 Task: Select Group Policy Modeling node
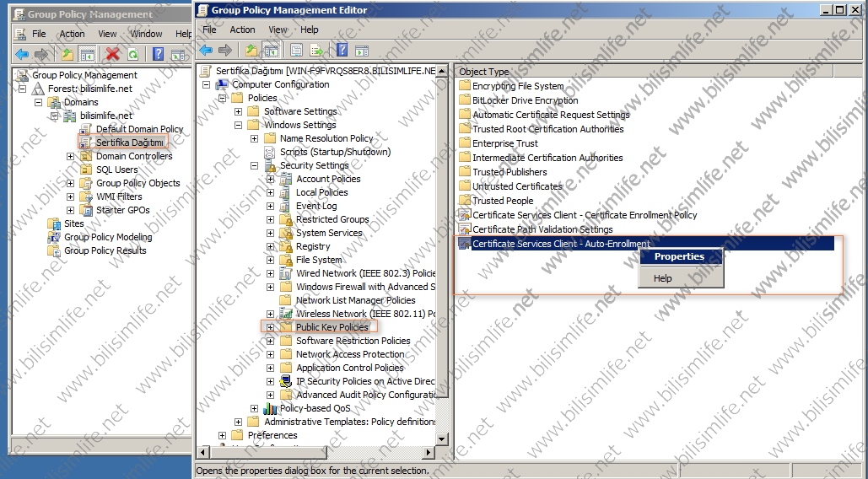(108, 237)
